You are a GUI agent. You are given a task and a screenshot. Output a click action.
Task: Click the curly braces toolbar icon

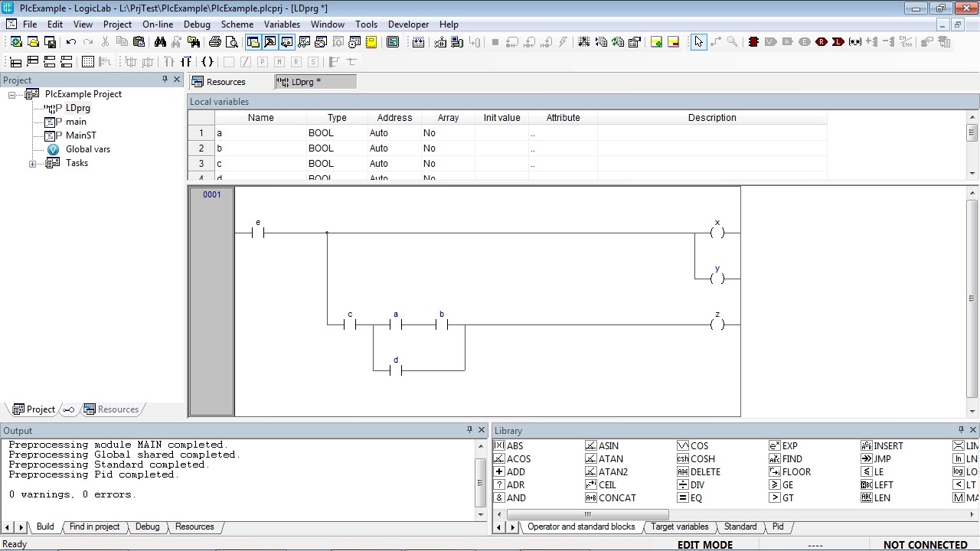(x=207, y=62)
